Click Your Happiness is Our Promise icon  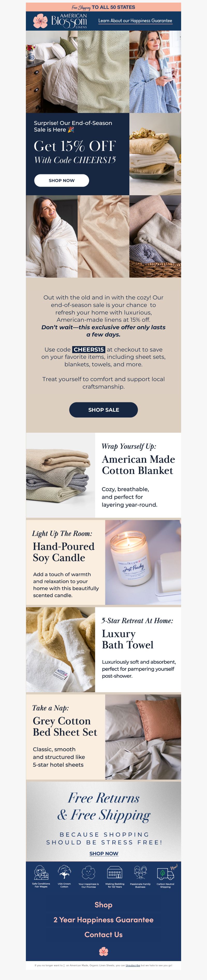coord(88,872)
